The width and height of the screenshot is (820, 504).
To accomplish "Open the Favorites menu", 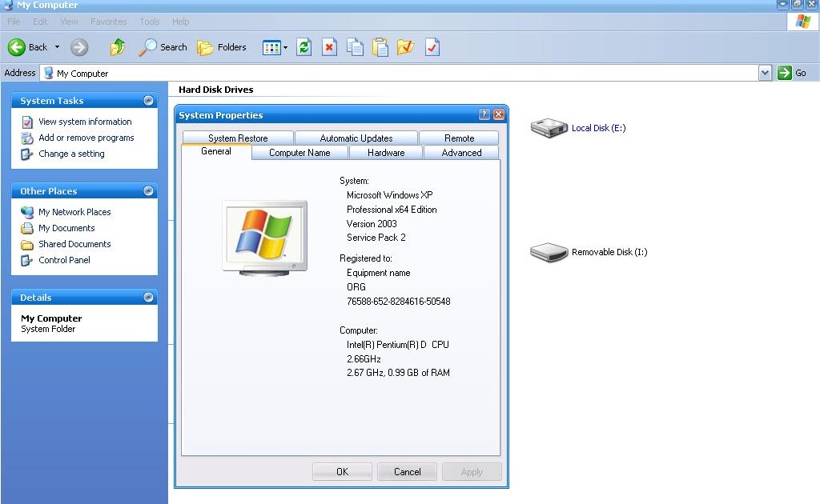I will tap(108, 22).
